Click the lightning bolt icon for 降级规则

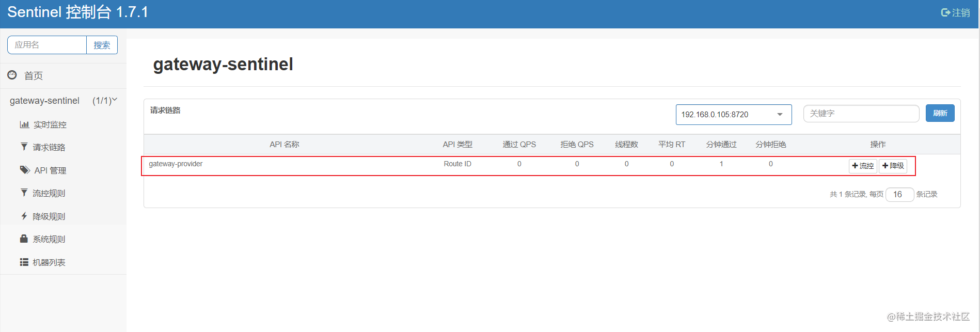click(24, 216)
